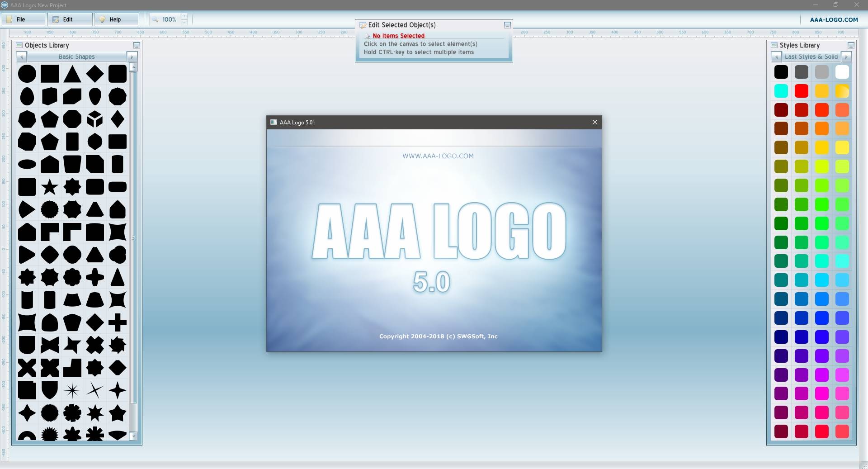Open the AAA-LOGO.COM link at top right
Image resolution: width=868 pixels, height=469 pixels.
point(834,19)
